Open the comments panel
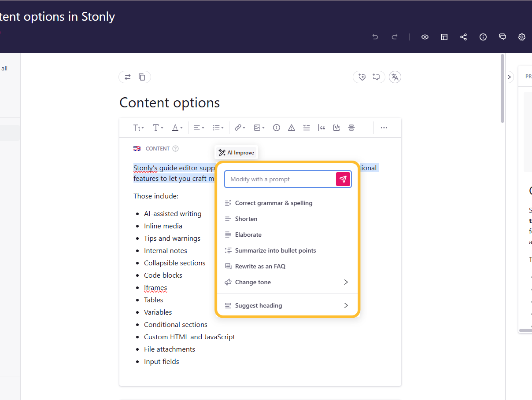This screenshot has width=532, height=400. [x=502, y=37]
